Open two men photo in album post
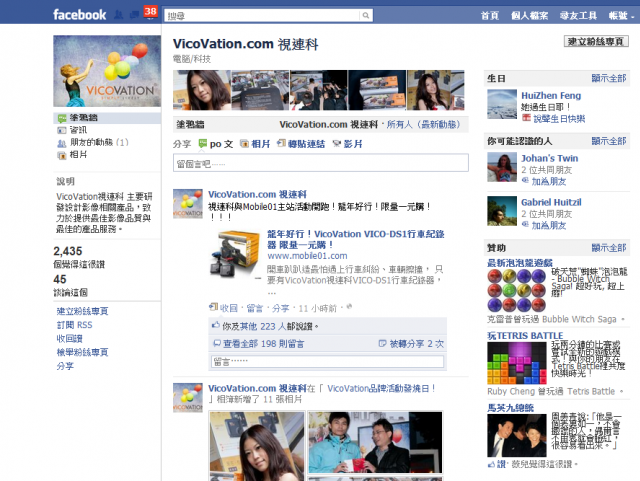Viewport: 640px width, 481px height. (x=375, y=442)
